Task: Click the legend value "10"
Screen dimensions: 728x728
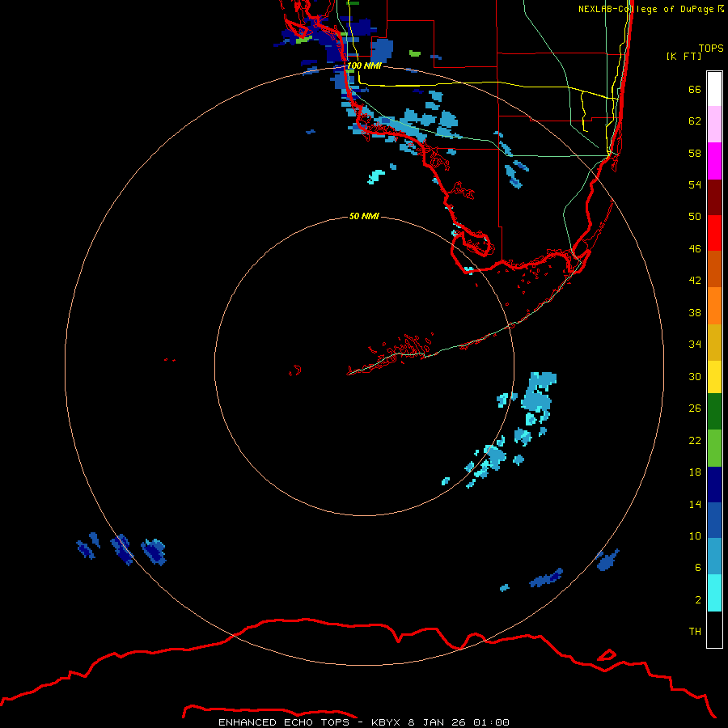Action: click(695, 535)
